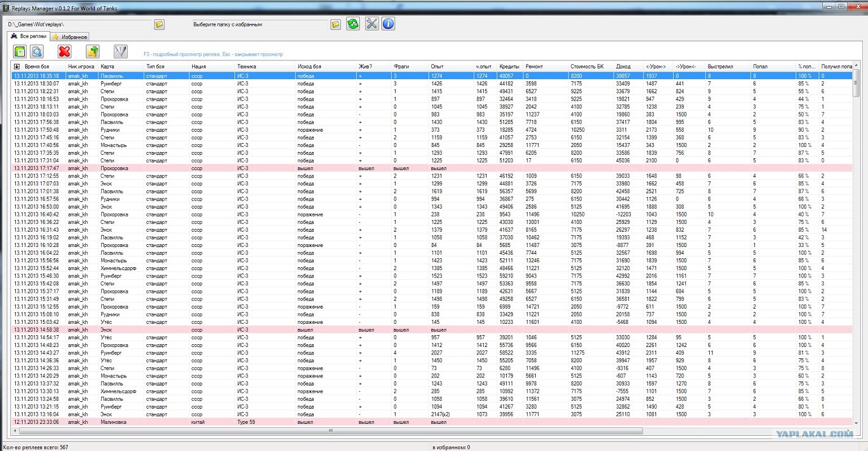Viewport: 868px width, 451px height.
Task: Export the list with the spreadsheet icon
Action: point(20,51)
